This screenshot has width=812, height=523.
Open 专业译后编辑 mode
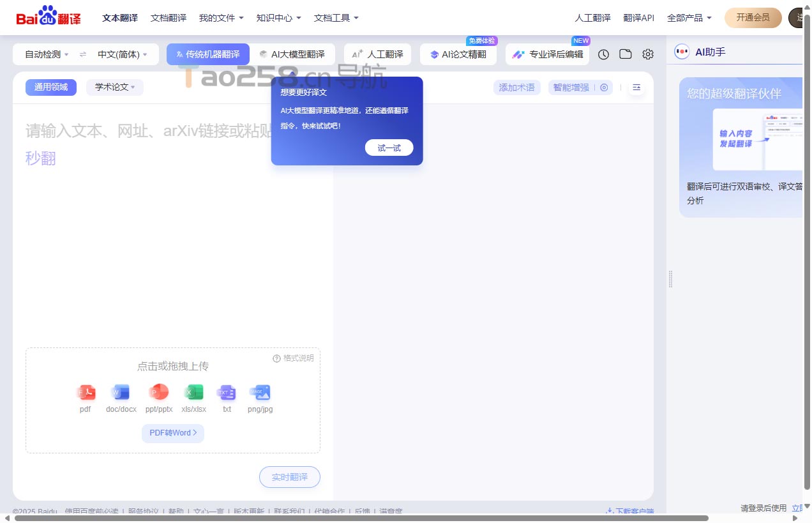click(x=548, y=54)
